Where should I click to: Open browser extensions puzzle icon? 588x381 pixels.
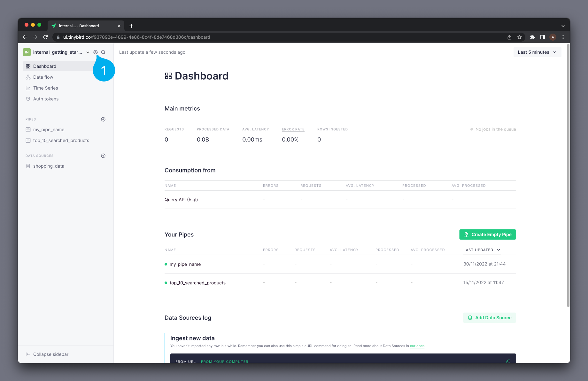[532, 37]
